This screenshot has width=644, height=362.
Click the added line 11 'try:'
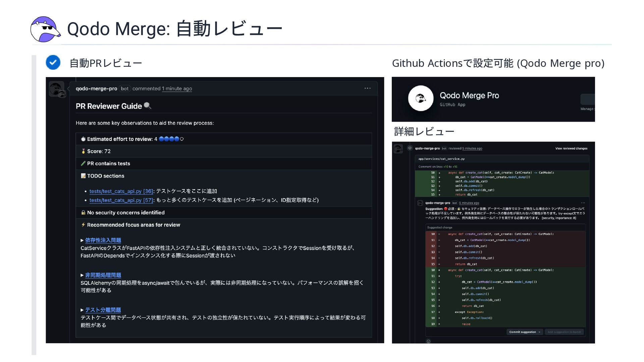pyautogui.click(x=505, y=276)
